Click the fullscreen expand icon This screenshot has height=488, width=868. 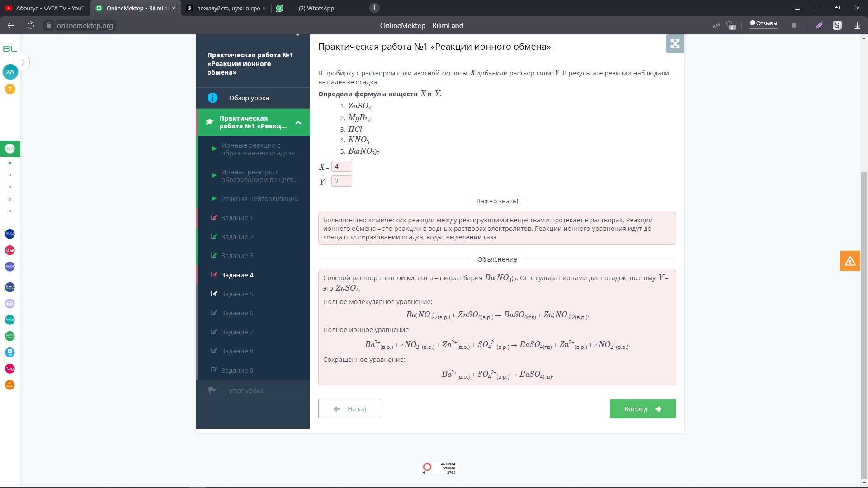point(675,44)
